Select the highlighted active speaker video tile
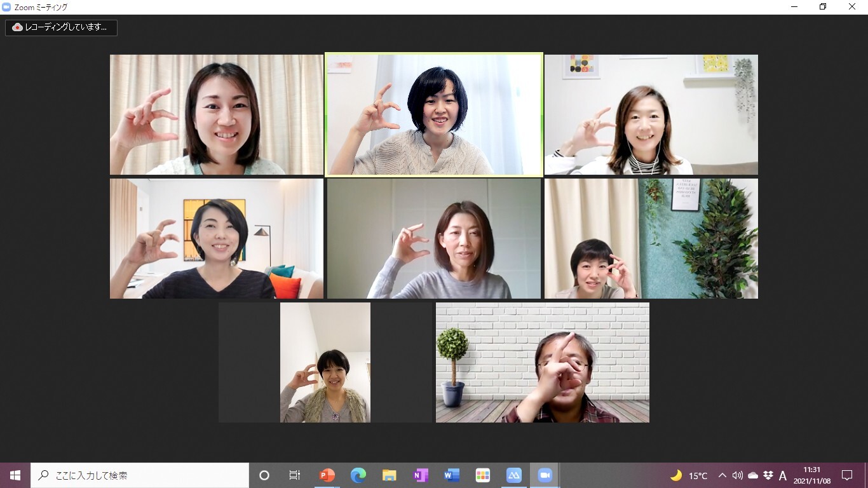Image resolution: width=868 pixels, height=488 pixels. (434, 114)
